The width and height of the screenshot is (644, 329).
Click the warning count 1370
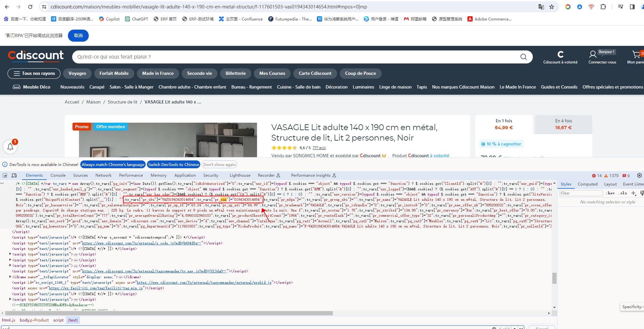click(x=611, y=175)
